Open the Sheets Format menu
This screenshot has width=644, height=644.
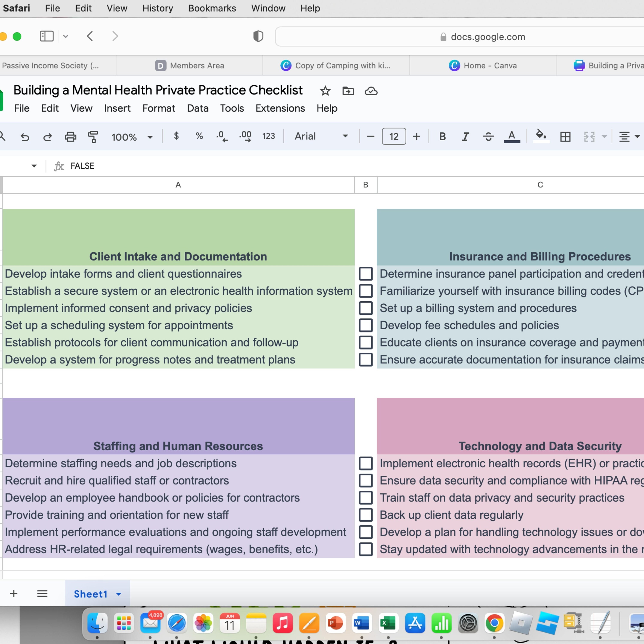tap(159, 108)
